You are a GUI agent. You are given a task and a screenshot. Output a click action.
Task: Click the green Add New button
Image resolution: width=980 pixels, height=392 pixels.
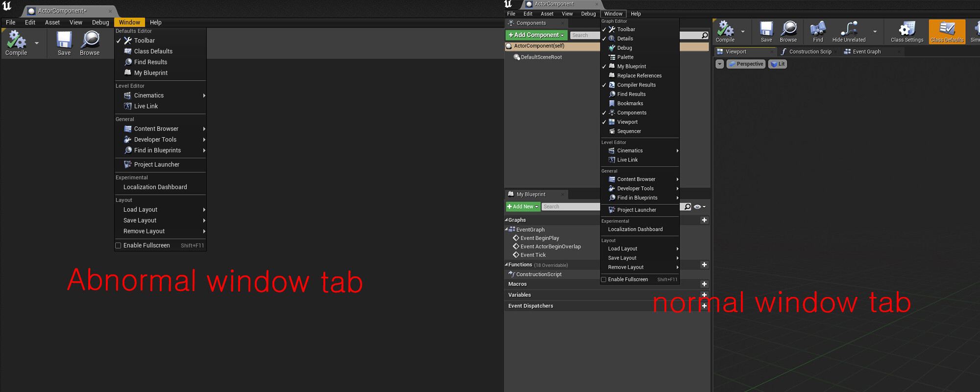(x=523, y=207)
